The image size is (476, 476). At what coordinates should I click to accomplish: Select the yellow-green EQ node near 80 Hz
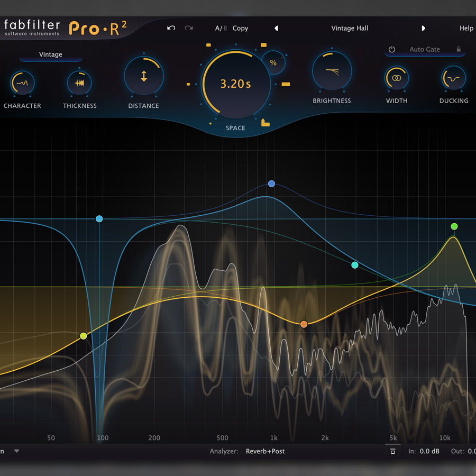[x=84, y=336]
